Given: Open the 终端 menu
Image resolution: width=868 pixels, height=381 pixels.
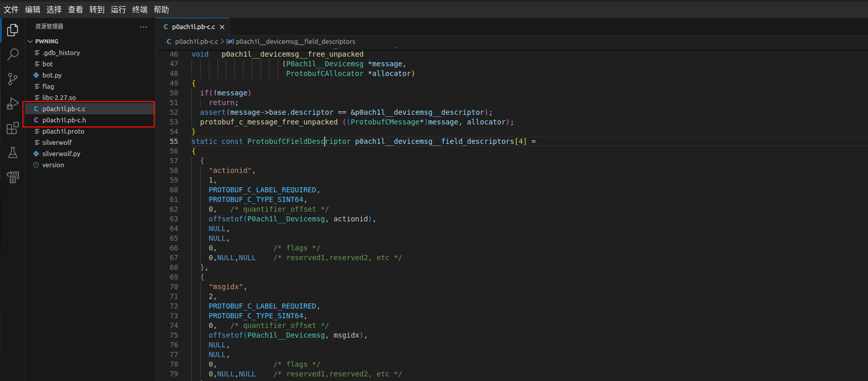Looking at the screenshot, I should (x=140, y=9).
